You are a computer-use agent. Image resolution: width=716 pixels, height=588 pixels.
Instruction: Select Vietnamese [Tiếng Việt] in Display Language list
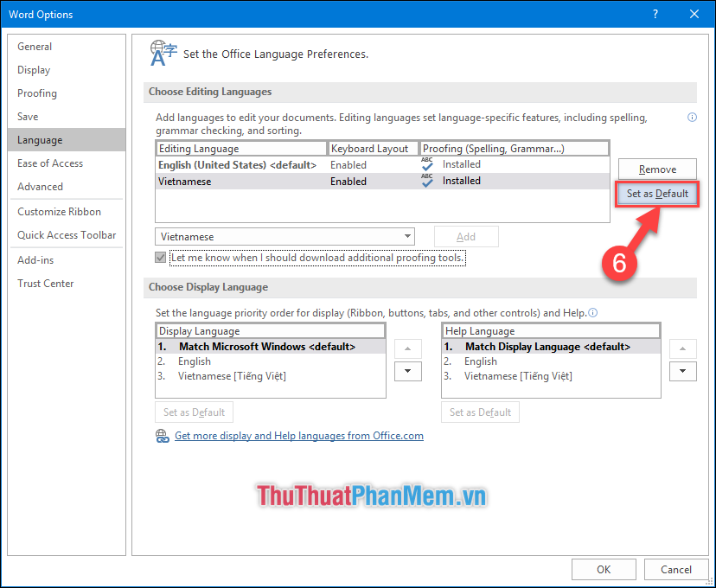(x=271, y=376)
